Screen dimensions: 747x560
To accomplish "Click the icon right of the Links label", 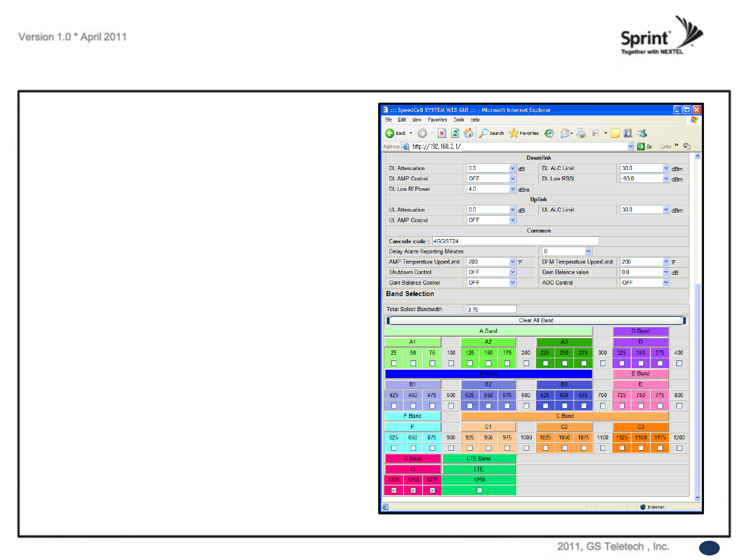I will (687, 146).
